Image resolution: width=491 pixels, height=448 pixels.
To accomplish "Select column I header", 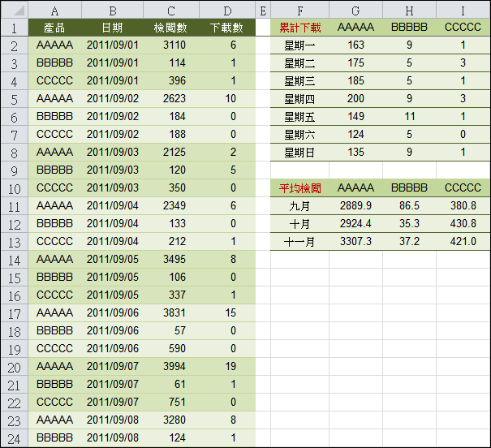I will [463, 10].
